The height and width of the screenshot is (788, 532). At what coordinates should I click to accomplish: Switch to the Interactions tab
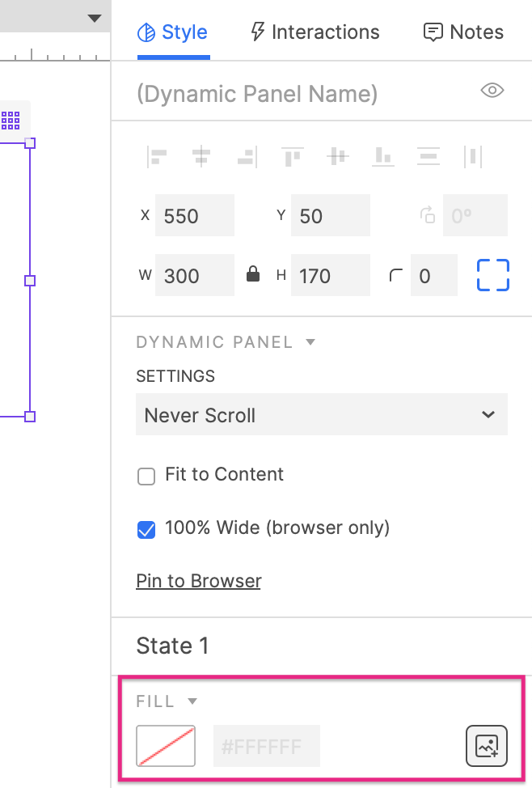[x=315, y=32]
